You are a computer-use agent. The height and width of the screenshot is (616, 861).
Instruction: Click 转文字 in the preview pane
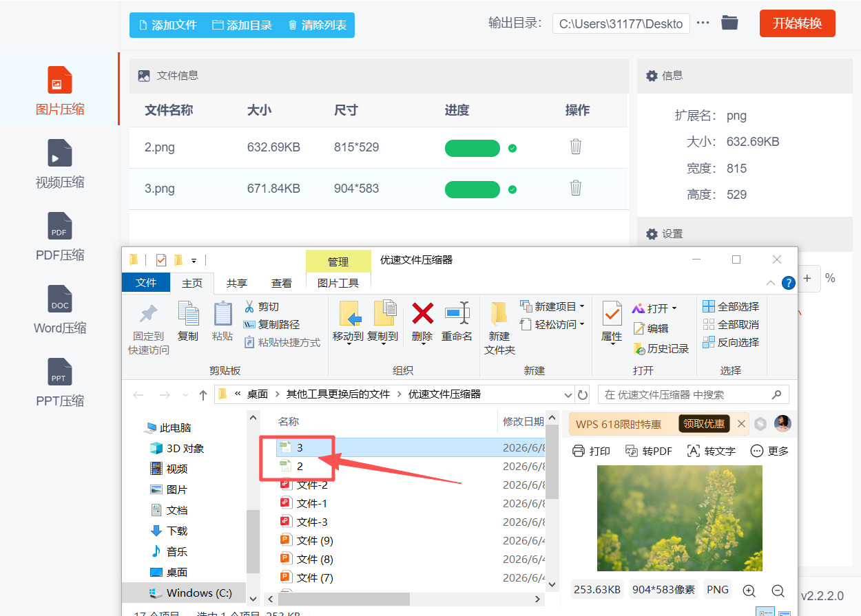(x=711, y=451)
